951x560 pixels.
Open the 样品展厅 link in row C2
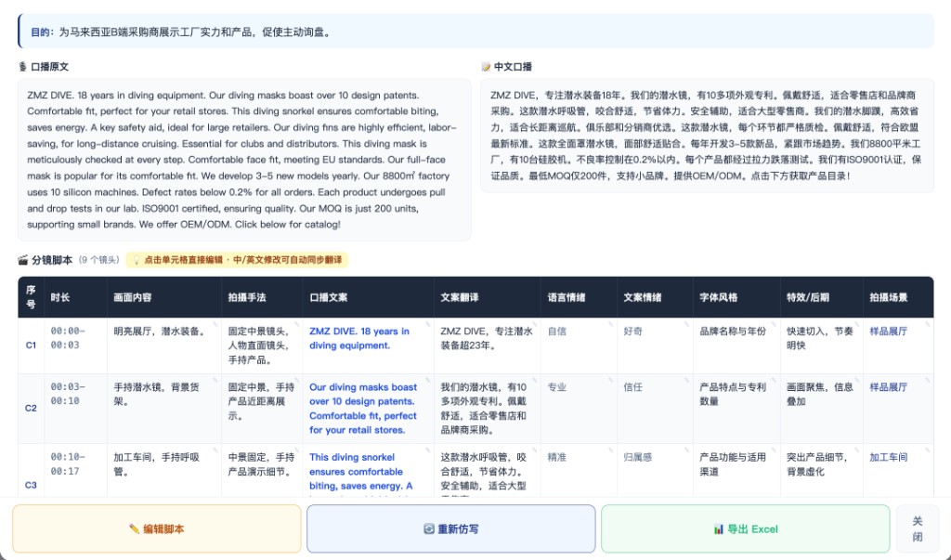888,387
